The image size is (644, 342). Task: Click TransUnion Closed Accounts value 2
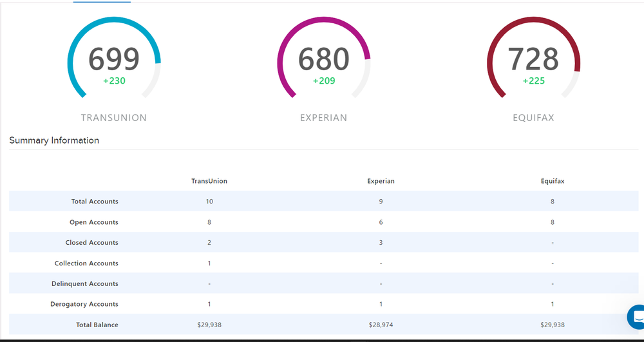209,243
